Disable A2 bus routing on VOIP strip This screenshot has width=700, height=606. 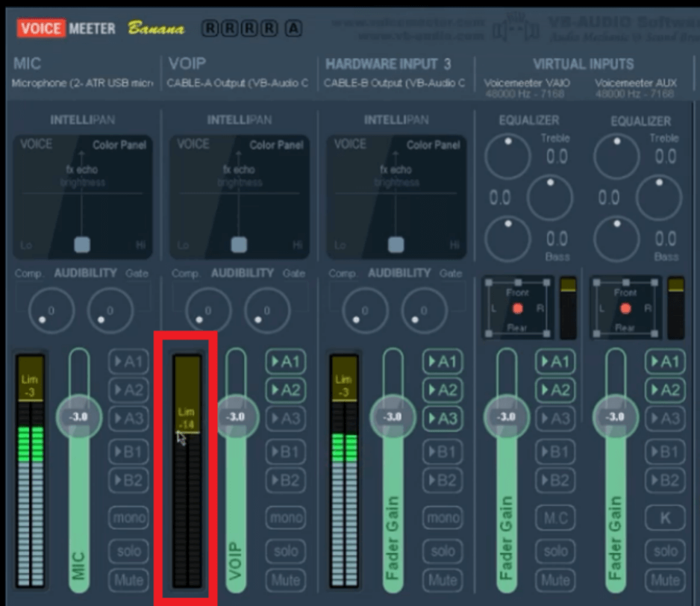point(286,390)
